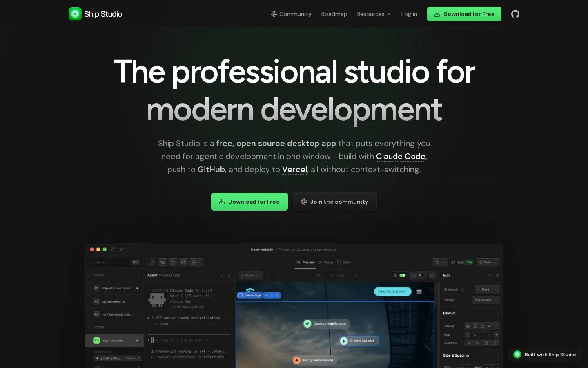This screenshot has width=588, height=368.
Task: Go to Roadmap page
Action: click(x=334, y=14)
